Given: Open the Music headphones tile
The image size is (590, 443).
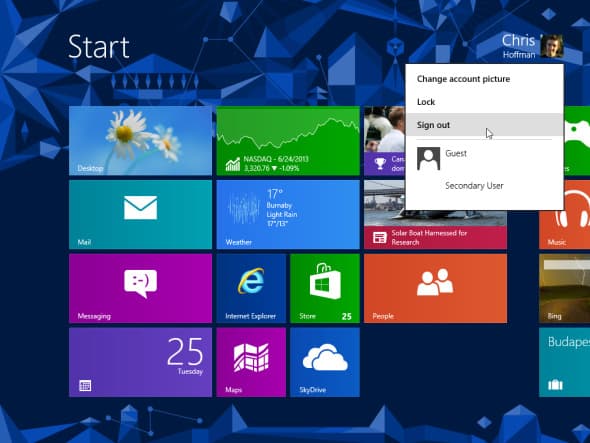Looking at the screenshot, I should [x=564, y=214].
